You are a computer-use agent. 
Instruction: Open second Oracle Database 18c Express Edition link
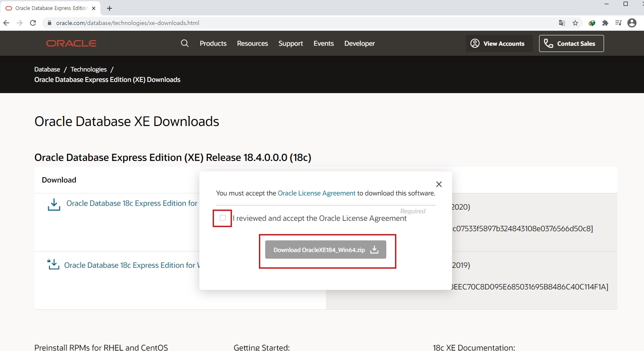tap(132, 265)
